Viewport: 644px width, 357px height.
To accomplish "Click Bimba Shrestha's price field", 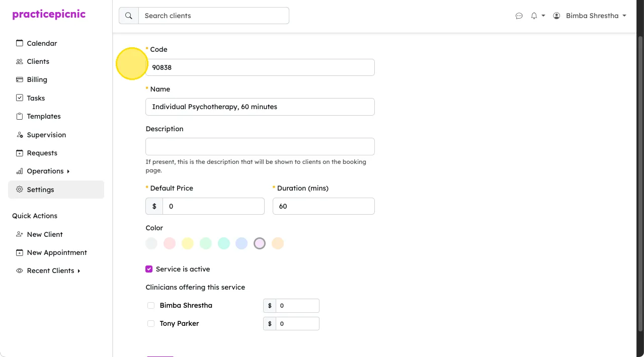I will (297, 306).
